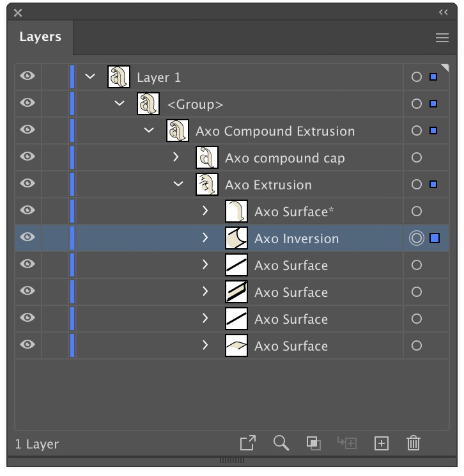This screenshot has width=464, height=476.
Task: Collapse panel using double-arrow icon
Action: [x=444, y=12]
